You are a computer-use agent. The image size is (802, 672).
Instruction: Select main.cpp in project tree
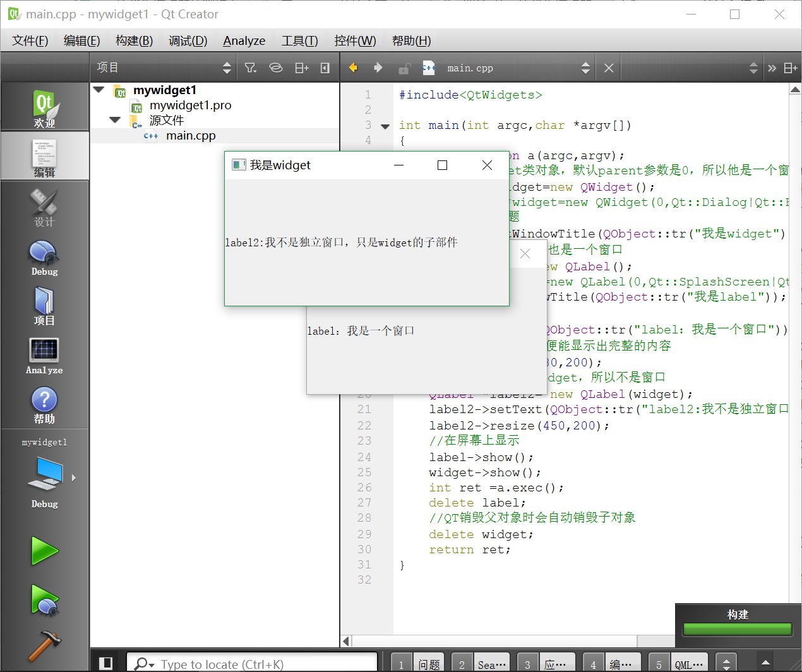(191, 136)
